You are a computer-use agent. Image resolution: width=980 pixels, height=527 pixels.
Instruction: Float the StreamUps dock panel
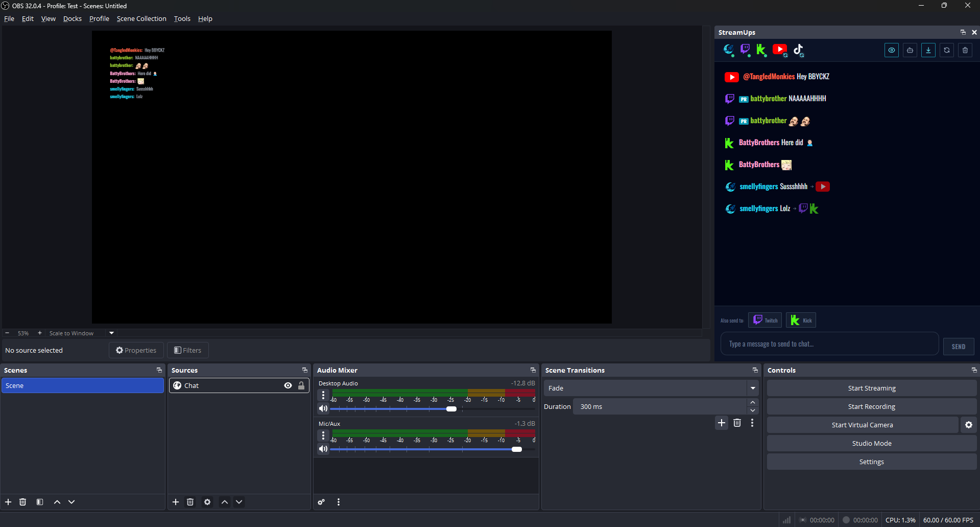click(x=963, y=32)
